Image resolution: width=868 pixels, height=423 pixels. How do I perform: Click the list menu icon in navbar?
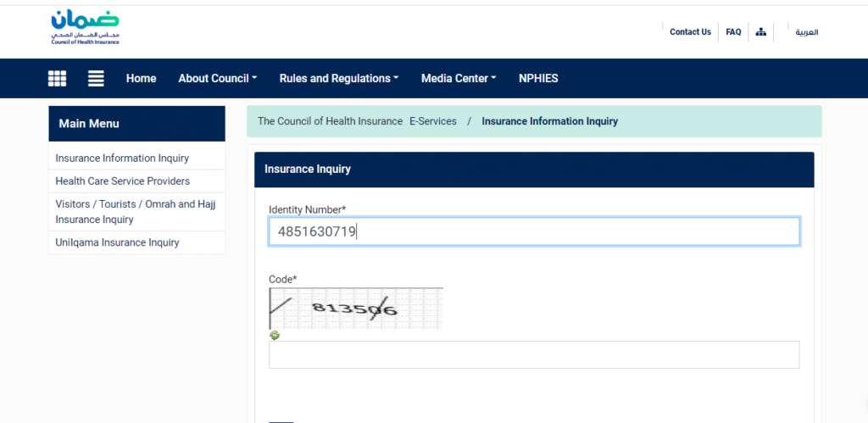96,79
